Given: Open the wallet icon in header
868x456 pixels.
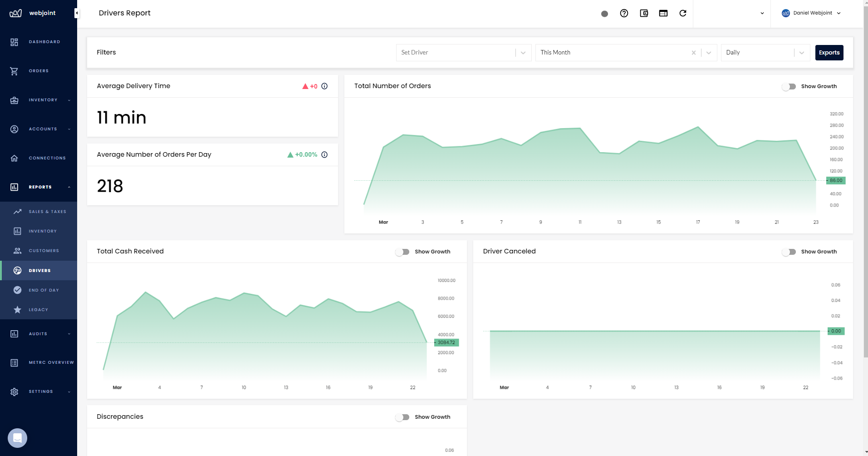Looking at the screenshot, I should [643, 13].
